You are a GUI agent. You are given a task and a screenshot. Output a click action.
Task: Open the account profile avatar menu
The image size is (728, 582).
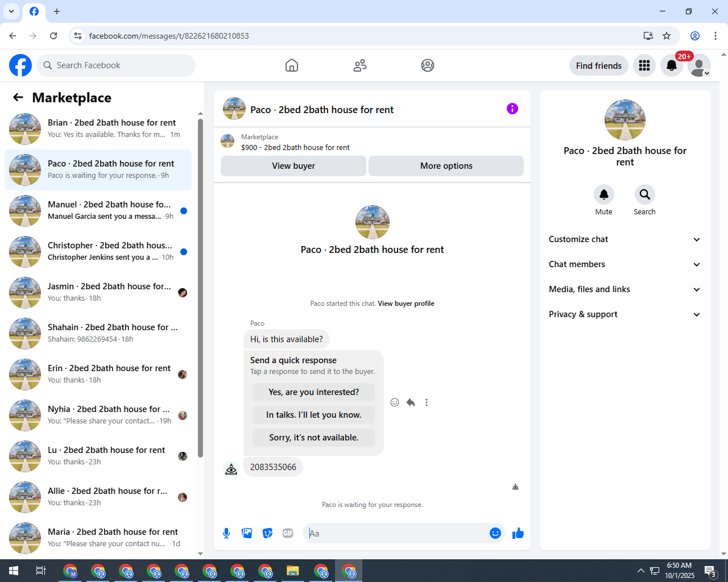click(x=699, y=66)
